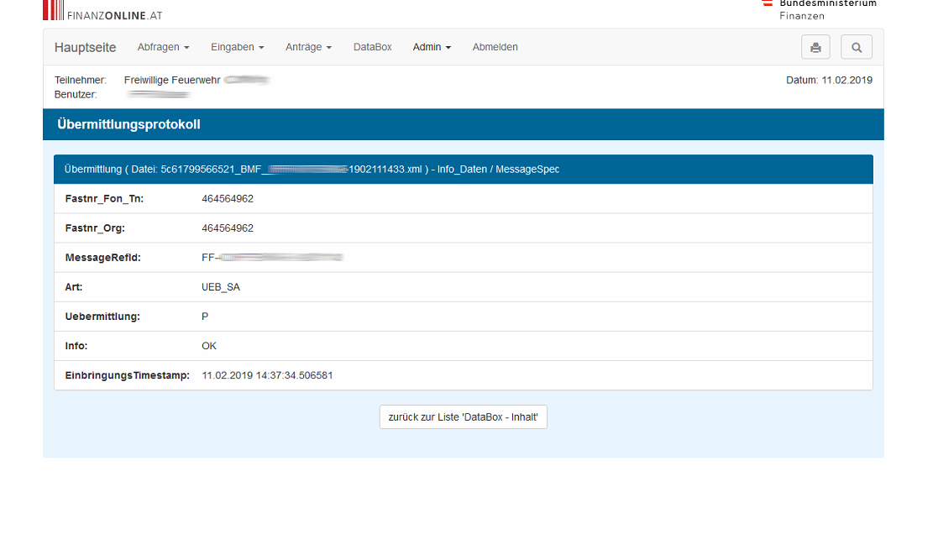Expand the Abfragen dropdown menu
This screenshot has height=560, width=938.
pyautogui.click(x=163, y=47)
